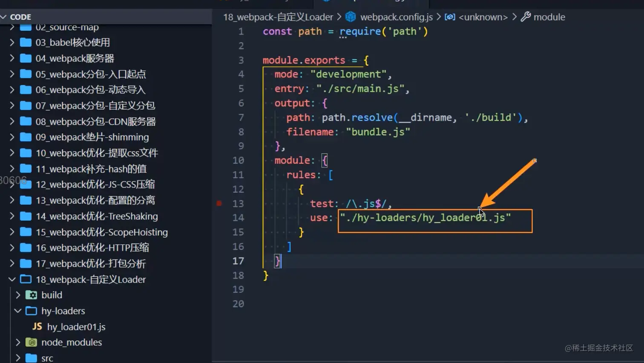Image resolution: width=644 pixels, height=363 pixels.
Task: Click the closing bracket on line 16
Action: point(289,246)
